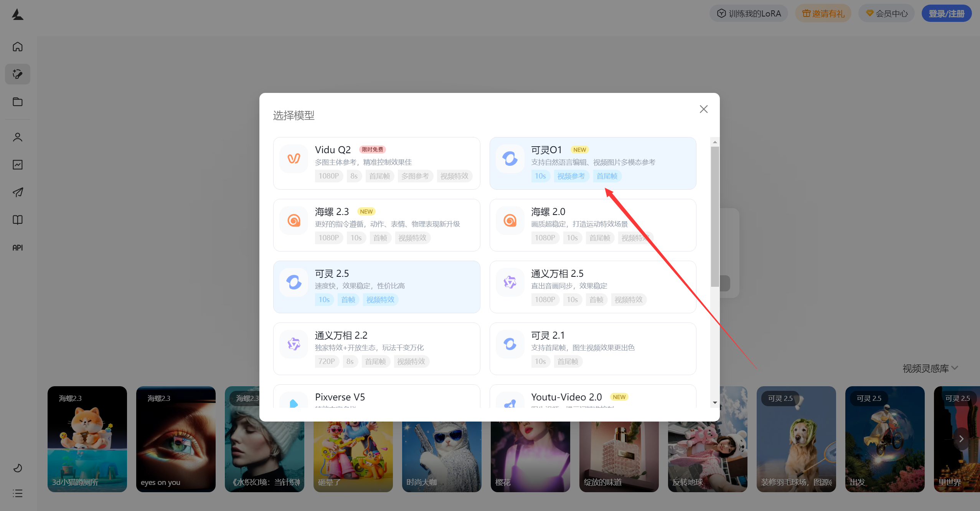Select the 首尾帧 tag on 可灵O1

(606, 176)
